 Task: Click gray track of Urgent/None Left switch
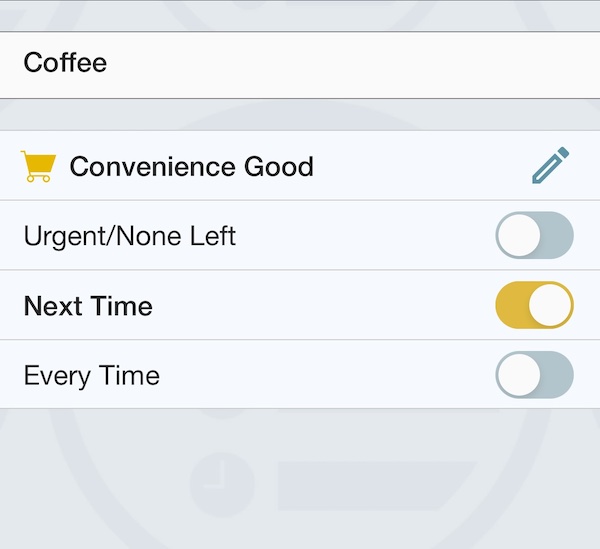tap(557, 235)
